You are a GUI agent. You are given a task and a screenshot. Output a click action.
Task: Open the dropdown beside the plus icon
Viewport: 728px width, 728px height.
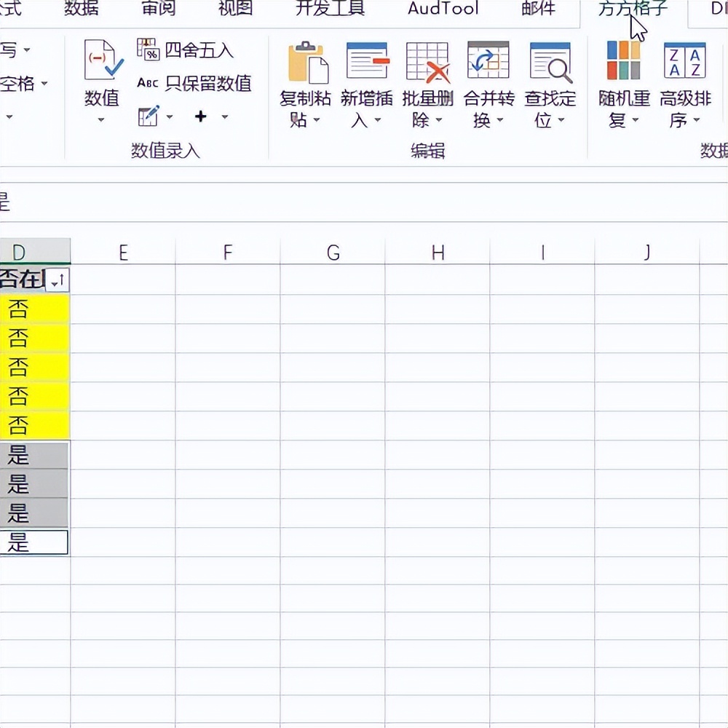(225, 117)
